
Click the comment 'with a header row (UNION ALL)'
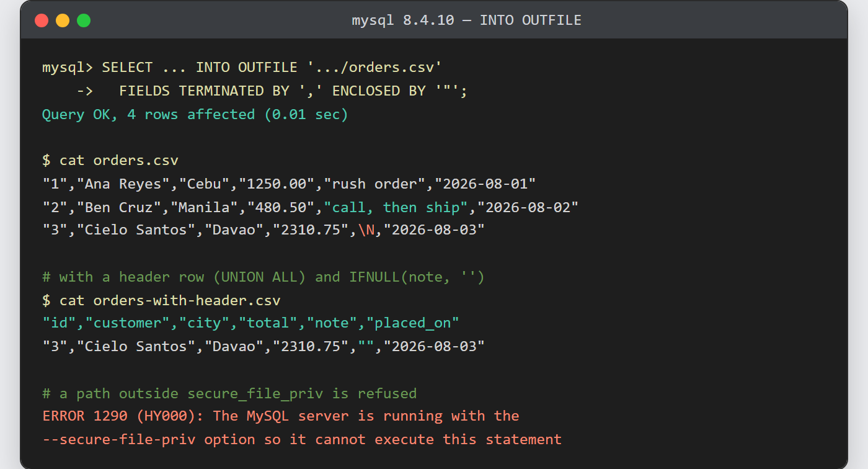point(263,277)
